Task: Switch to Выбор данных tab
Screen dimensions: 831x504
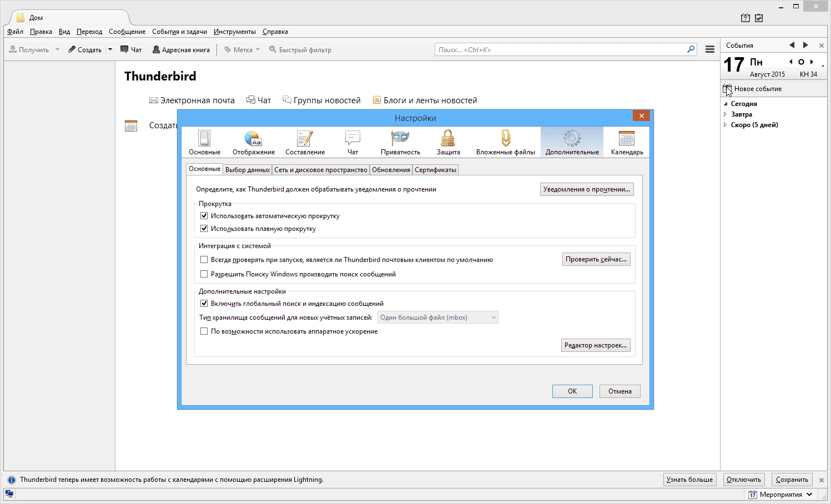Action: point(248,170)
